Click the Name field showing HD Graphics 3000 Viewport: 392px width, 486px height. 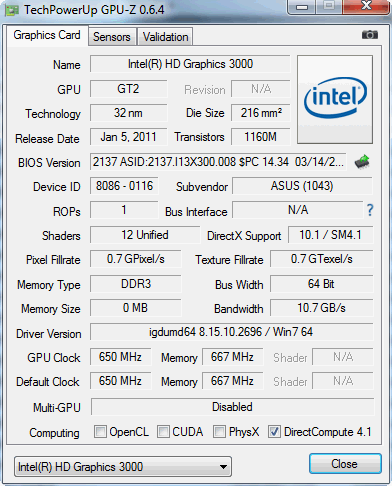[190, 64]
